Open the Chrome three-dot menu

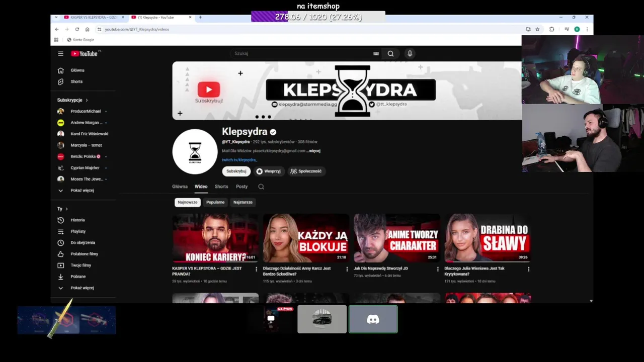(587, 29)
